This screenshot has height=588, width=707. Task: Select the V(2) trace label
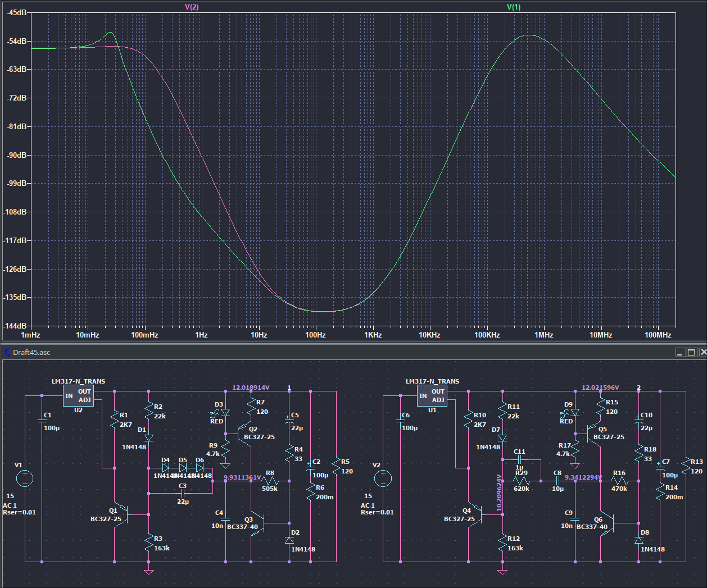pos(192,7)
